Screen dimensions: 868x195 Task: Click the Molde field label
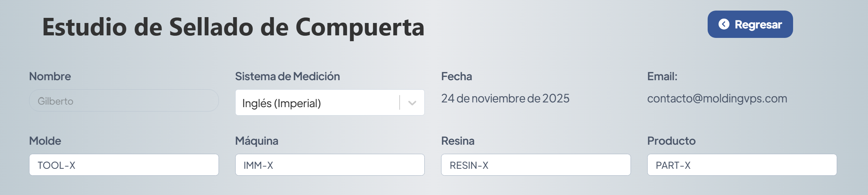click(45, 141)
